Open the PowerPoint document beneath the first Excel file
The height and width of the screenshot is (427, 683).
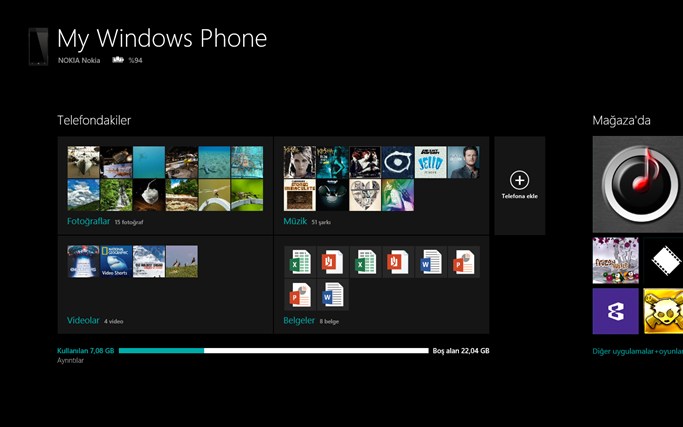click(300, 295)
